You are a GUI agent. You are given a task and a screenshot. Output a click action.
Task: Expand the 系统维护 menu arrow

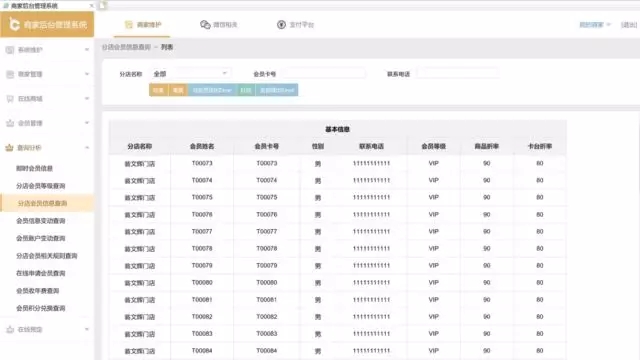pos(87,50)
